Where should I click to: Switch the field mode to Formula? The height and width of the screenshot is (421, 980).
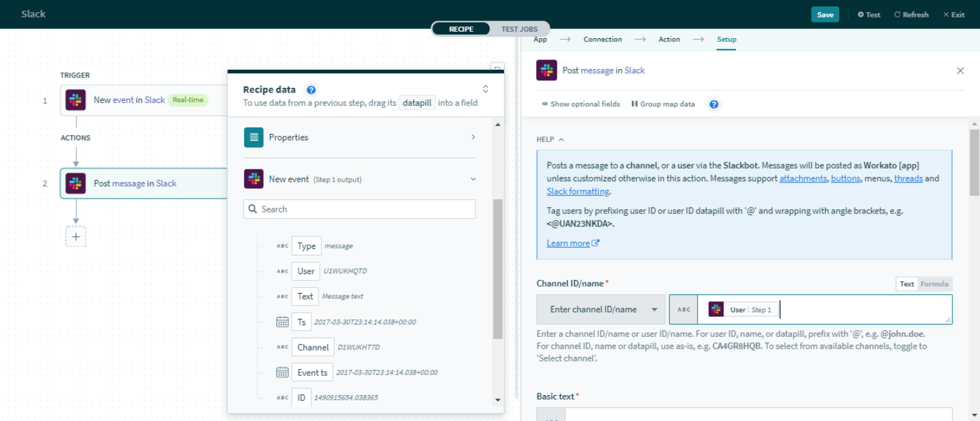point(934,284)
